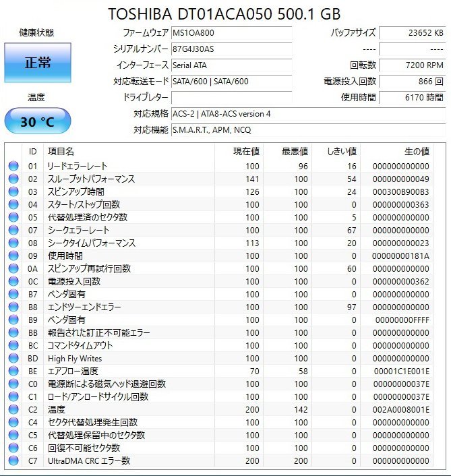Click the status icon for エアフロー温度 row
Viewport: 451px width, 476px height.
[x=13, y=371]
